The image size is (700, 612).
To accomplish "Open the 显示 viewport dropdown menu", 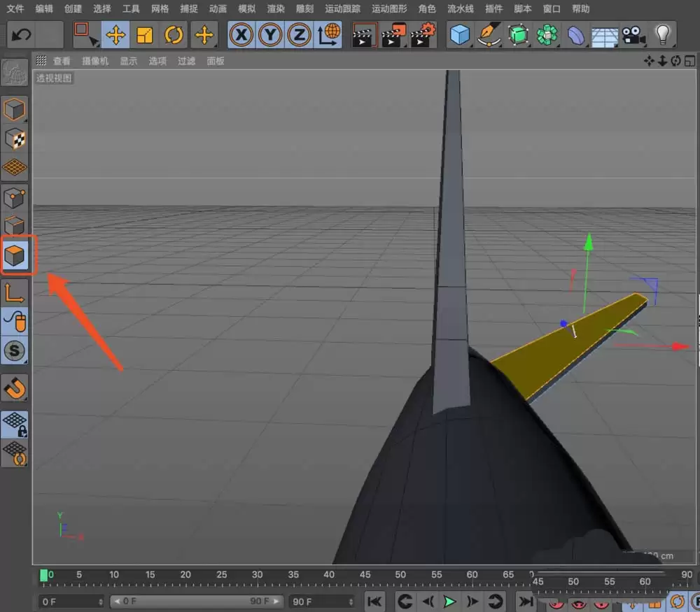I will pos(128,61).
